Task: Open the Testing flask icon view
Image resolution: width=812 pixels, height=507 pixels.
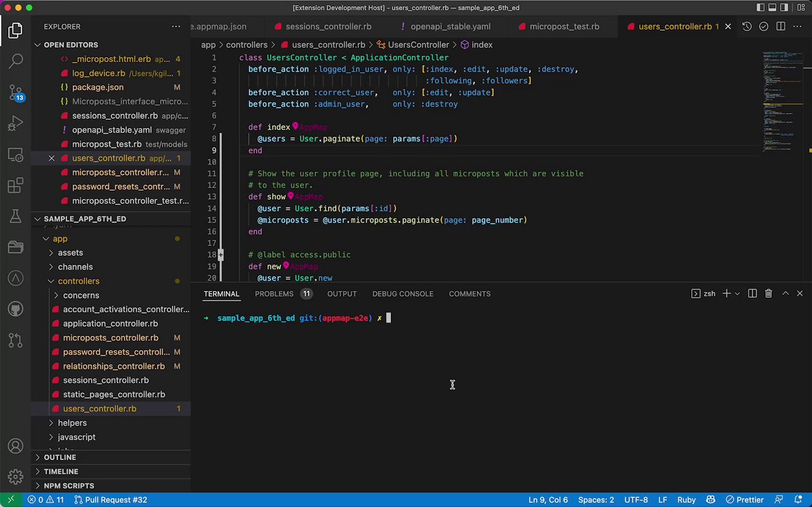Action: point(16,216)
